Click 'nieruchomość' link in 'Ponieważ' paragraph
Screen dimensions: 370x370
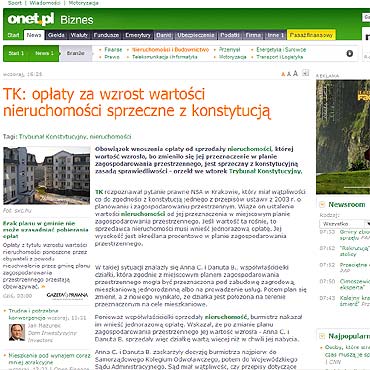226,317
